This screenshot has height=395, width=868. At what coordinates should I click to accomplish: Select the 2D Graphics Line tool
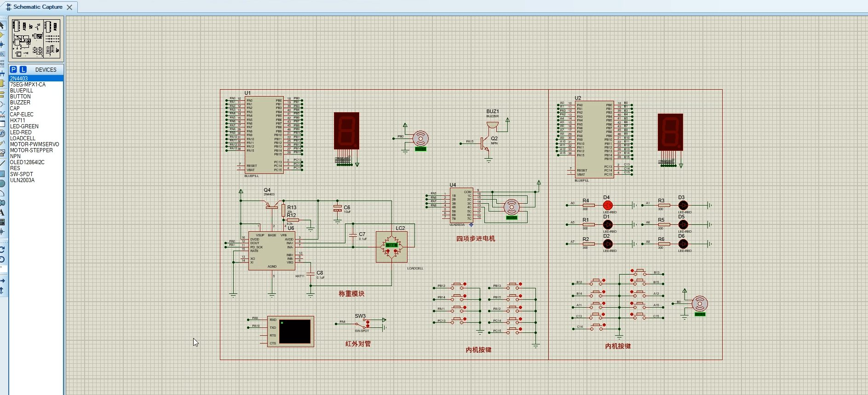click(x=2, y=163)
